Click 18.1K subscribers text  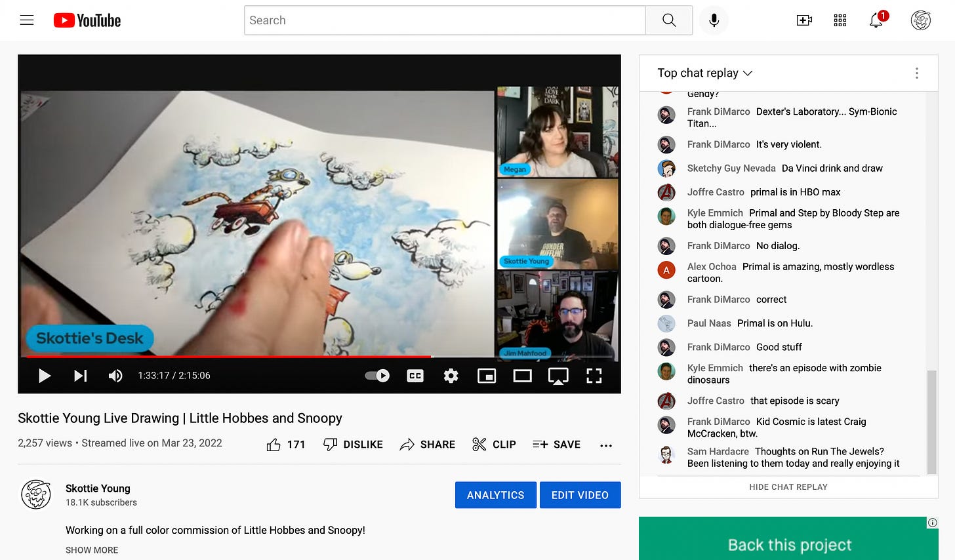coord(101,503)
